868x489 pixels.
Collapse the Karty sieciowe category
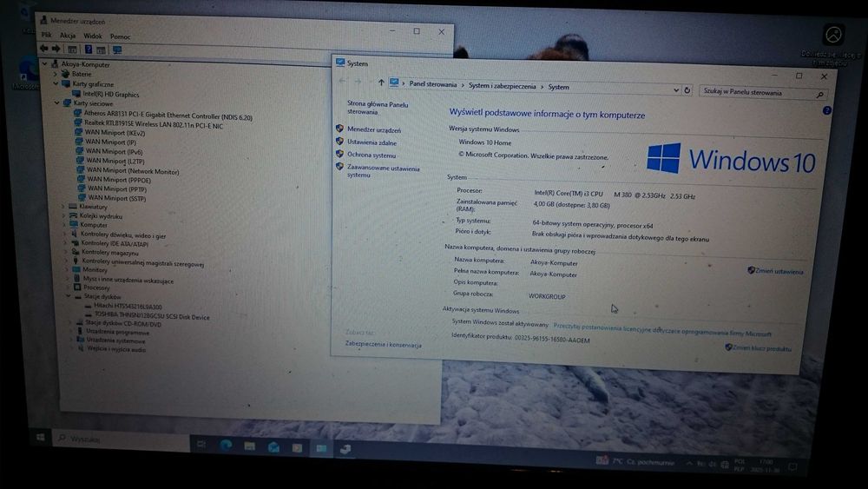click(57, 103)
